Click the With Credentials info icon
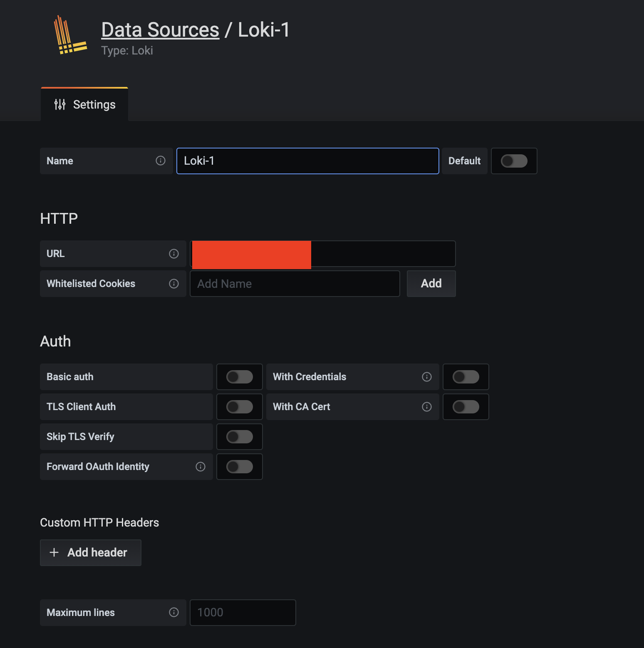The height and width of the screenshot is (648, 644). (427, 377)
